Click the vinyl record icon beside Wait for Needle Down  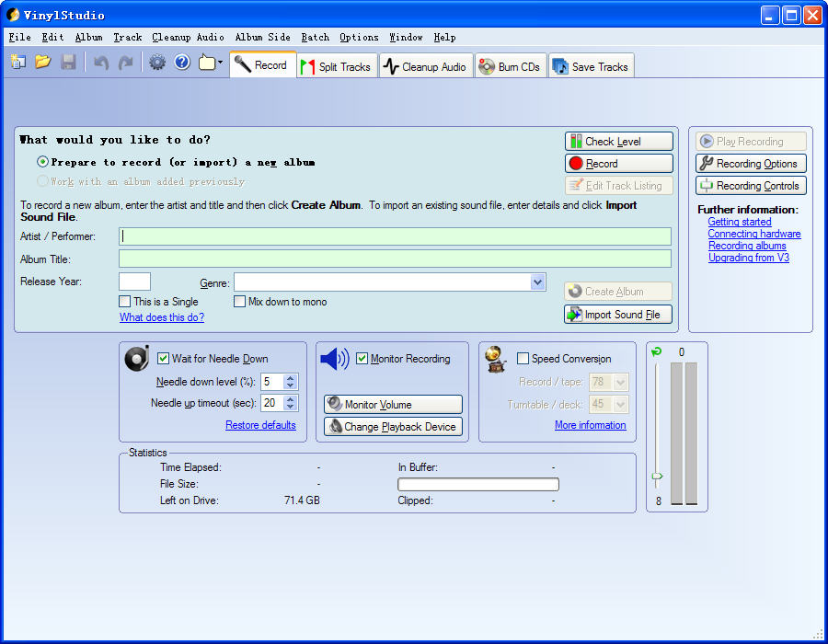[x=137, y=359]
